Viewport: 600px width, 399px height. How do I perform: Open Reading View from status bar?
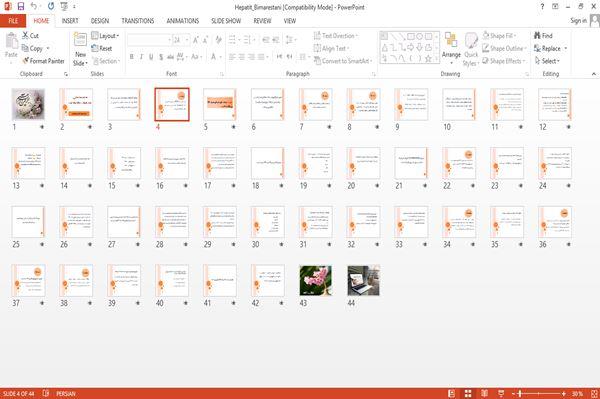484,394
